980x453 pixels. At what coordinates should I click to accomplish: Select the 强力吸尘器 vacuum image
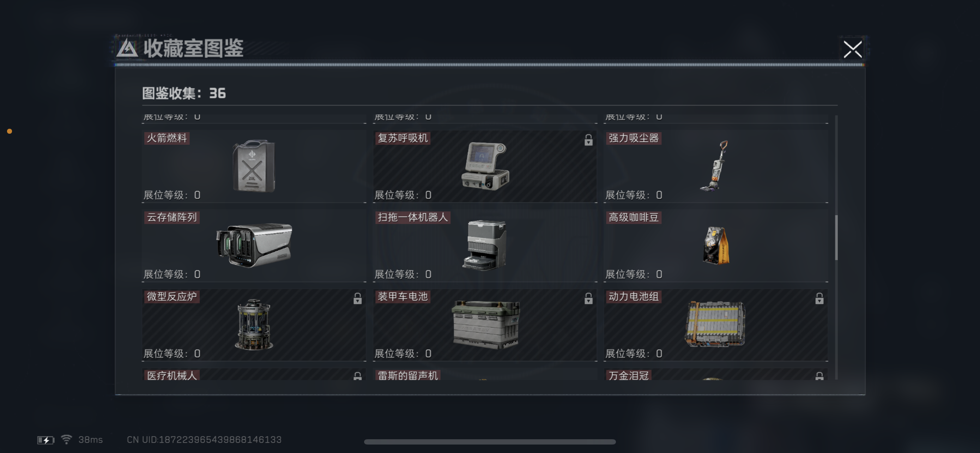pos(714,166)
